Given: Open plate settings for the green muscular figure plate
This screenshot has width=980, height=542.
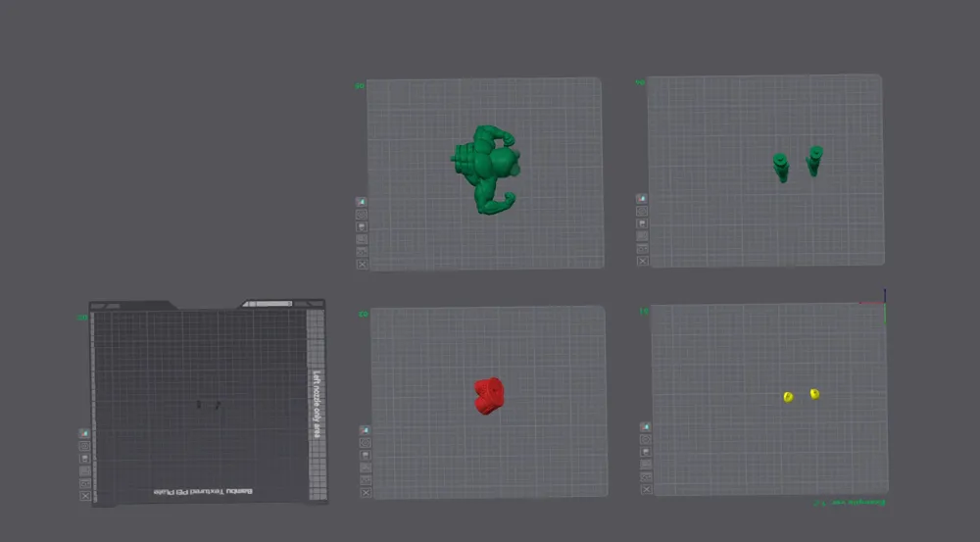Looking at the screenshot, I should coord(362,215).
